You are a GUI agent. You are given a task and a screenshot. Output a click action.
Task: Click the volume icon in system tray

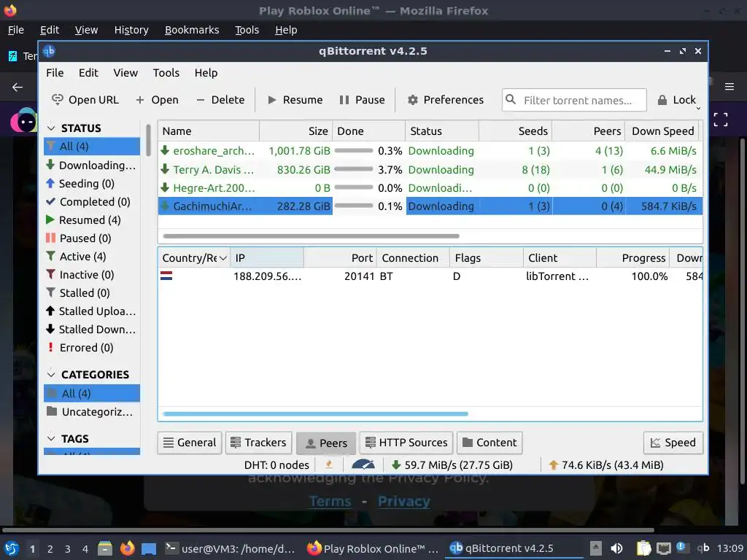point(616,548)
